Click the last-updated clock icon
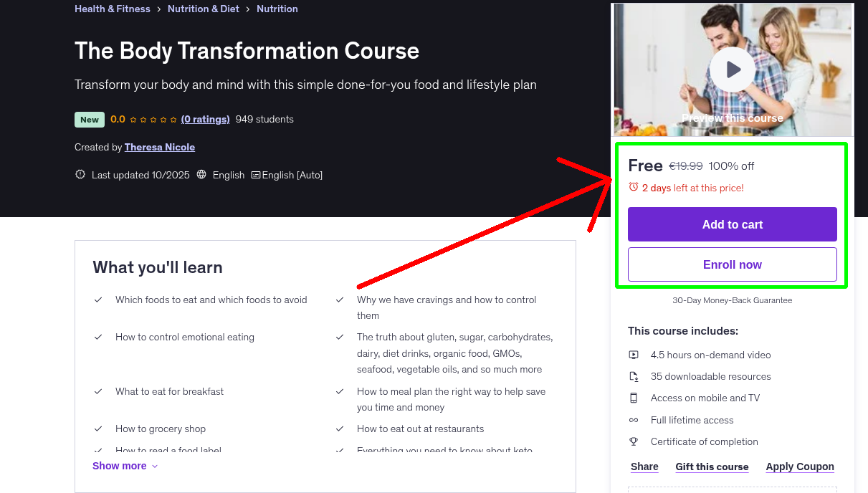Image resolution: width=868 pixels, height=493 pixels. pos(80,175)
